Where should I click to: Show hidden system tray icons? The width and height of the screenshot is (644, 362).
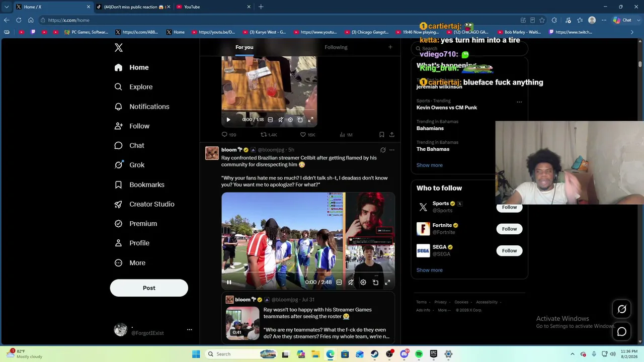coord(572,354)
